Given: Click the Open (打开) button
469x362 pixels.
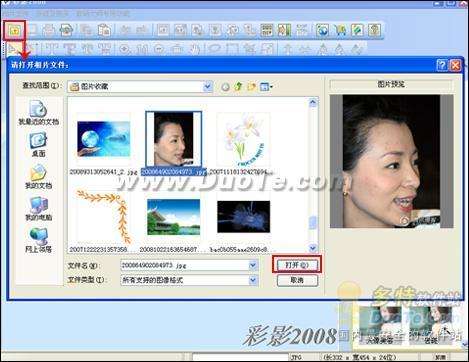Looking at the screenshot, I should (x=297, y=265).
